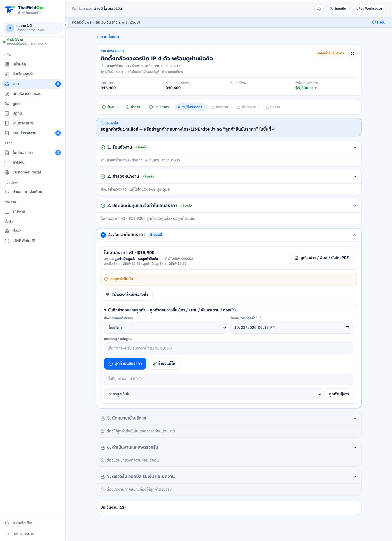Open หน้าหลัก dashboard in sidebar
Screen dimensions: 392x541
(x=32, y=64)
